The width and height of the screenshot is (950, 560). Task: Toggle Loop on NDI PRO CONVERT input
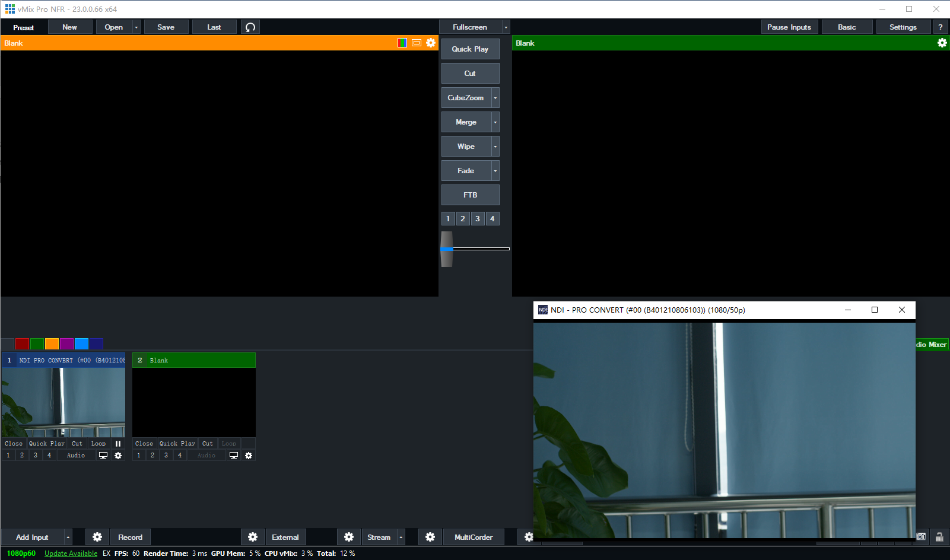click(x=99, y=444)
